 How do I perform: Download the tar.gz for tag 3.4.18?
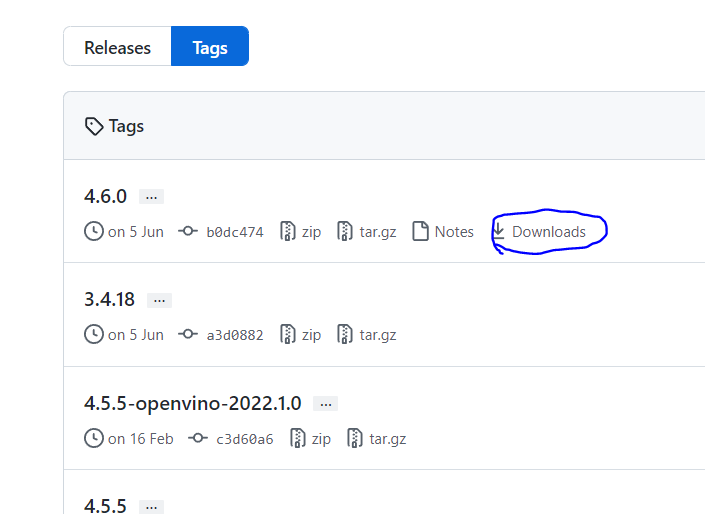pyautogui.click(x=378, y=335)
